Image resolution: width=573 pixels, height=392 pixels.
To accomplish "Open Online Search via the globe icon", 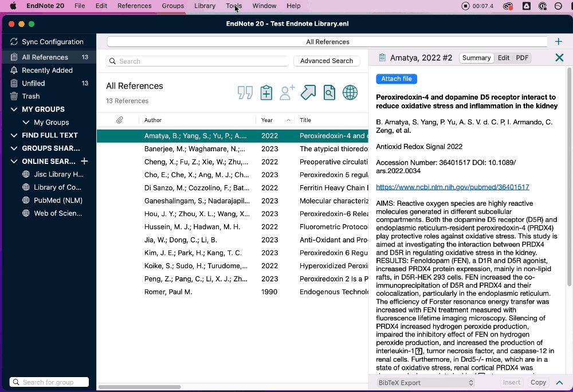I will (350, 92).
